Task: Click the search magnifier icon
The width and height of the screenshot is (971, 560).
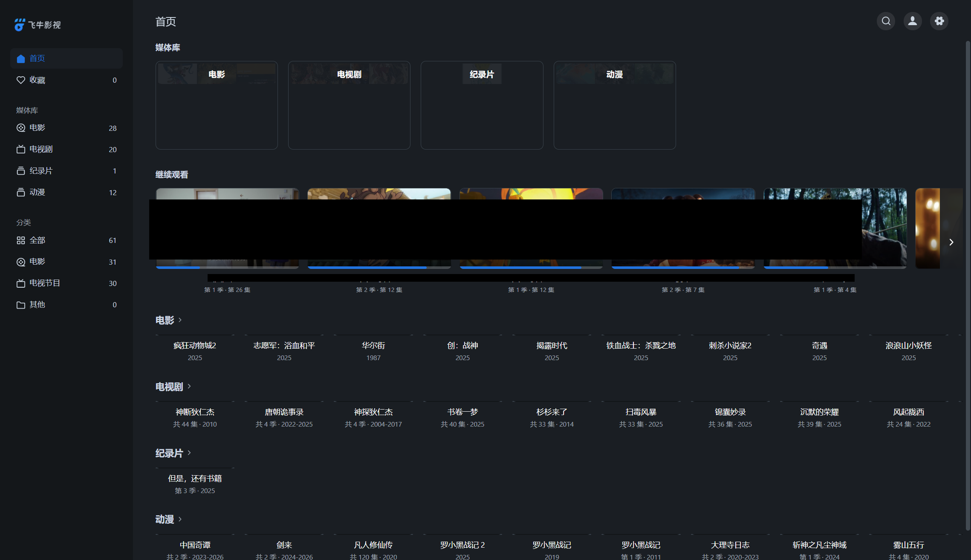Action: point(886,21)
